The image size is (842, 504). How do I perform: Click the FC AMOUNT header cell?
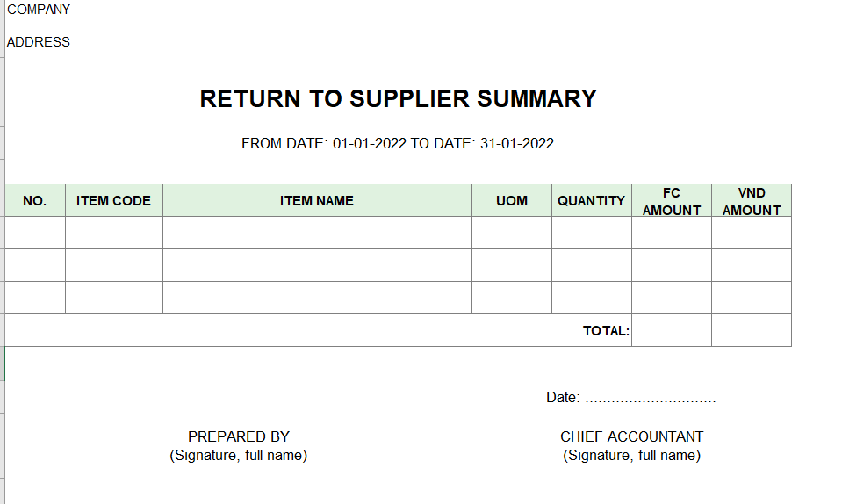[672, 201]
